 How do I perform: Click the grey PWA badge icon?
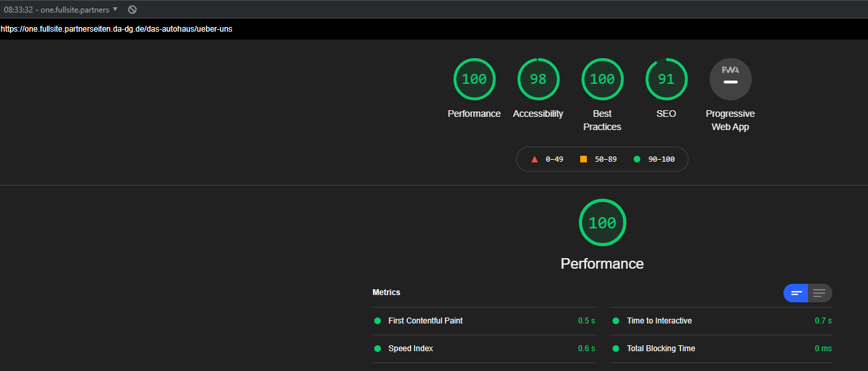(x=730, y=79)
